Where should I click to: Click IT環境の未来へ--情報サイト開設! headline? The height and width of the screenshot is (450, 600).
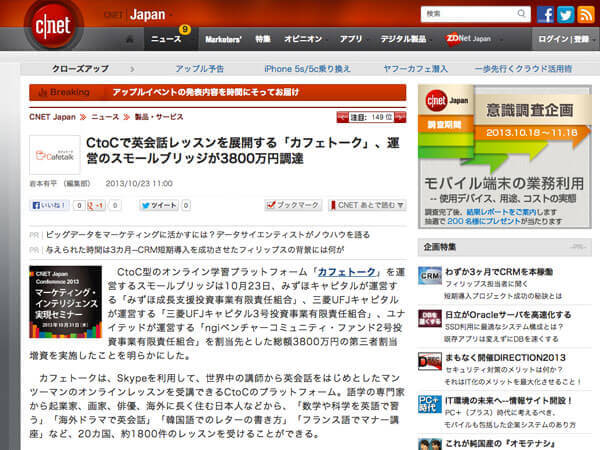[x=509, y=401]
